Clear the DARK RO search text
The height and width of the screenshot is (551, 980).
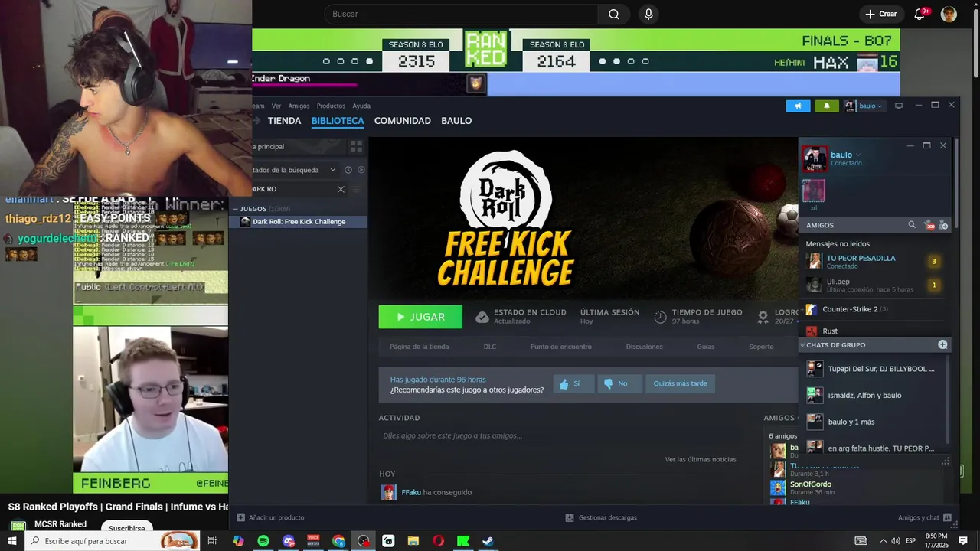pyautogui.click(x=341, y=189)
